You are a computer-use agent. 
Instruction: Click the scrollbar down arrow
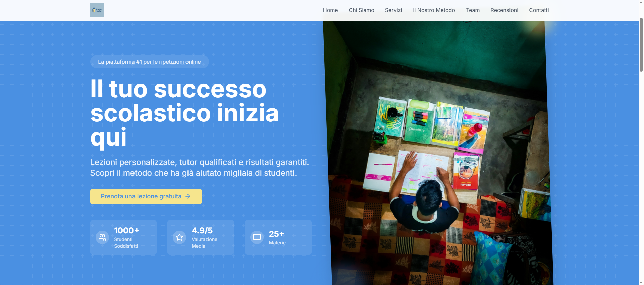tap(641, 283)
